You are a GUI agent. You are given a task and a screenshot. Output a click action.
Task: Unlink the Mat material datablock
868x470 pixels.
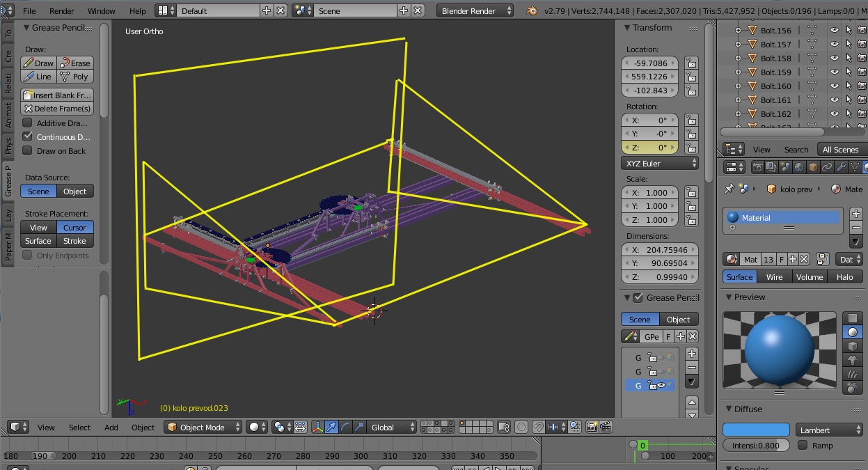804,259
